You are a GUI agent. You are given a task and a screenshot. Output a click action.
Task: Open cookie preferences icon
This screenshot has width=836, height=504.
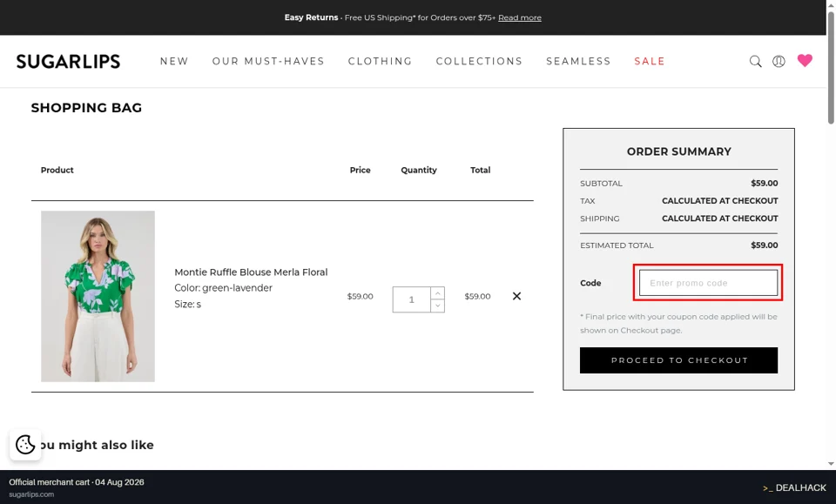pyautogui.click(x=25, y=444)
